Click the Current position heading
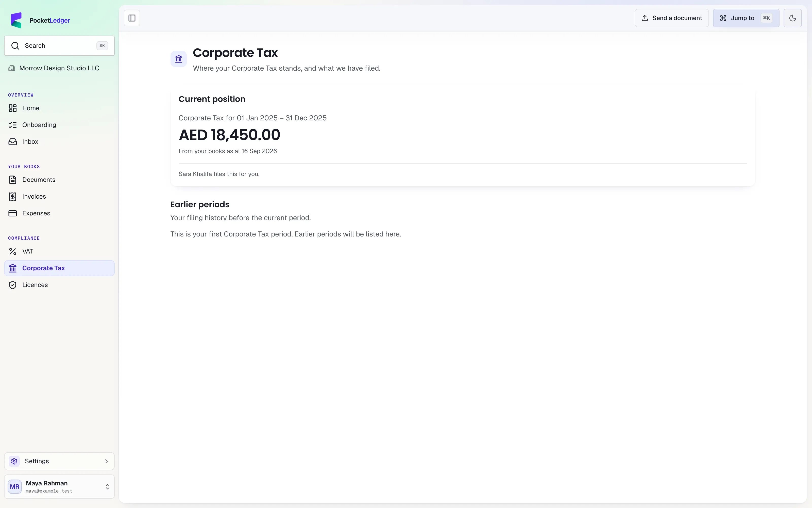The height and width of the screenshot is (508, 812). coord(212,99)
